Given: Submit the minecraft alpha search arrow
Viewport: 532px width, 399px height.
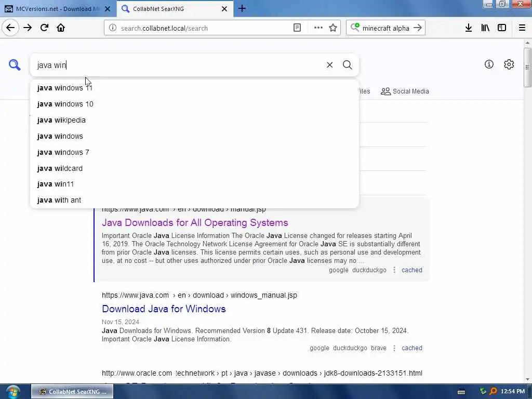Looking at the screenshot, I should [x=418, y=28].
